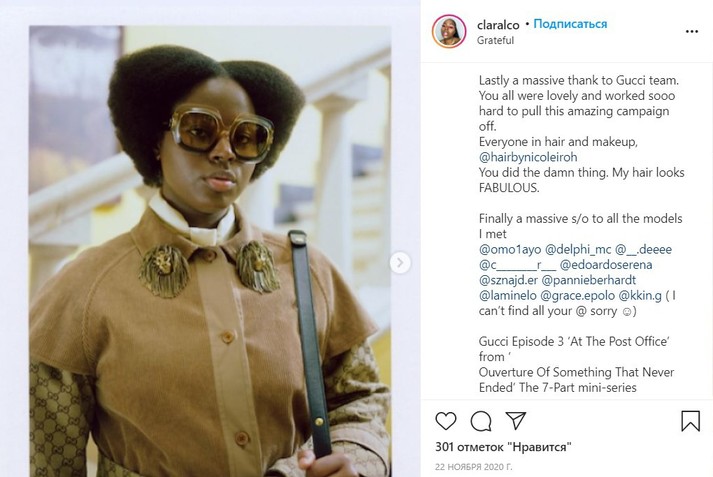Open the @laminelo profile mention
The width and height of the screenshot is (713, 477).
508,296
